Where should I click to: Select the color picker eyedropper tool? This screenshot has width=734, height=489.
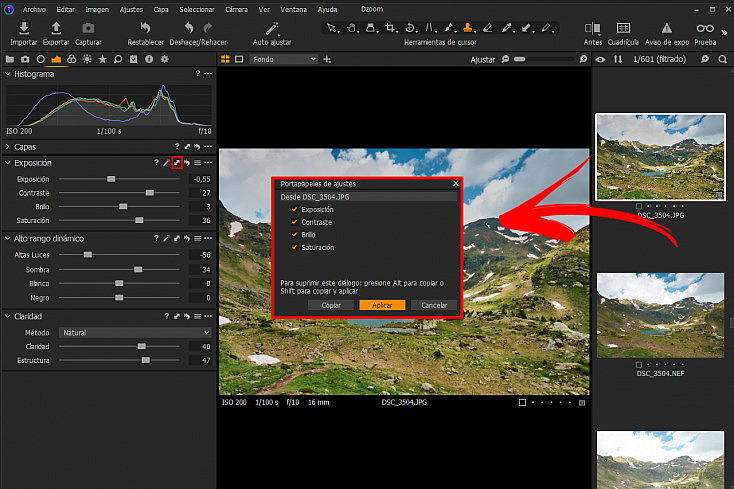507,28
